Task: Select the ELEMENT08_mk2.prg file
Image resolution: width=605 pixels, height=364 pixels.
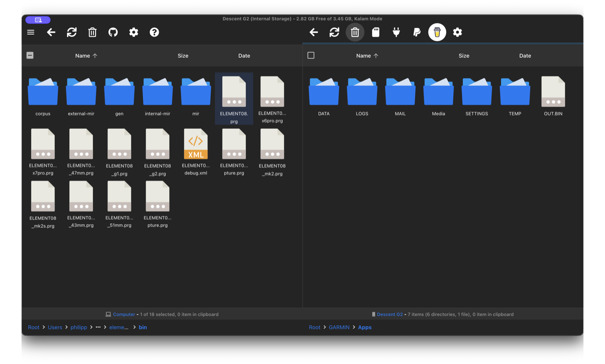Action: pyautogui.click(x=272, y=152)
